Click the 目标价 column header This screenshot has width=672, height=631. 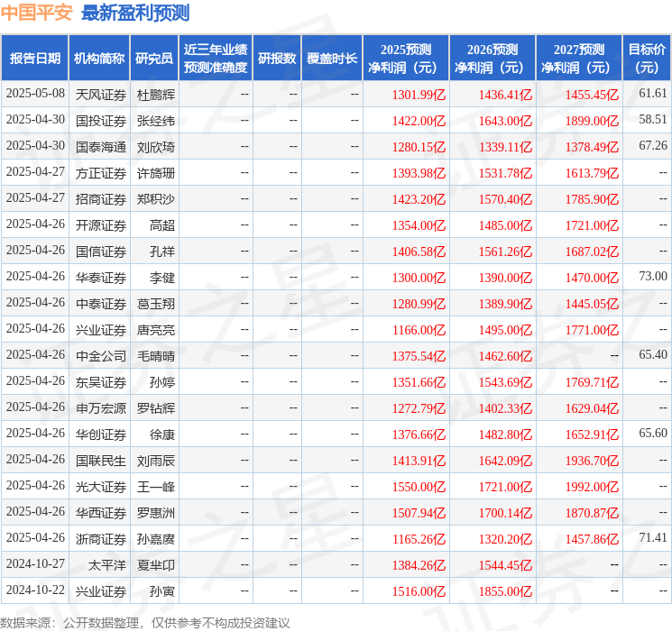point(647,59)
